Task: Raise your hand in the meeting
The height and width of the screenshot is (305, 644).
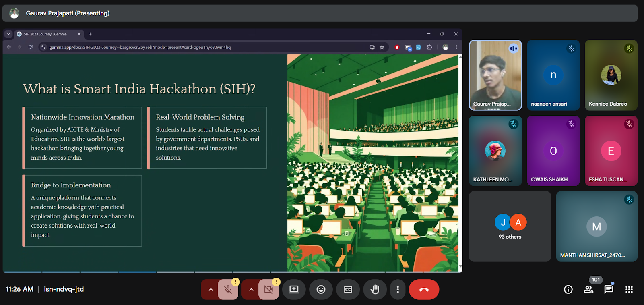Action: click(x=375, y=290)
